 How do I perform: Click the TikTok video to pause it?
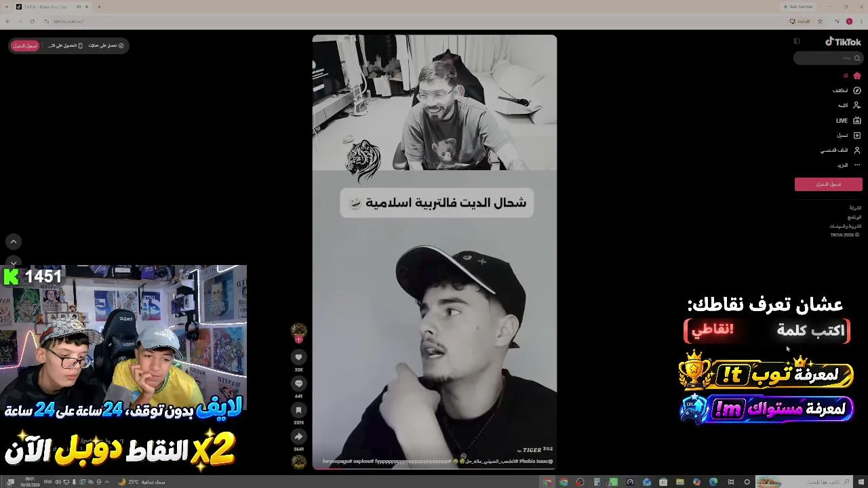click(434, 251)
